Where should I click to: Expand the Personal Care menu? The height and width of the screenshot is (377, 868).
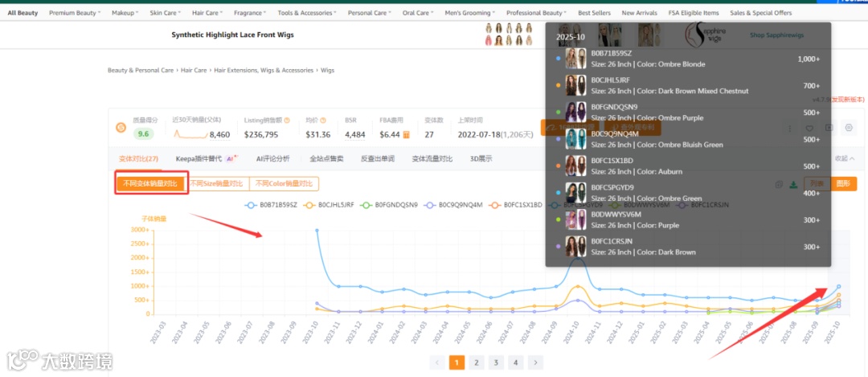[x=370, y=13]
